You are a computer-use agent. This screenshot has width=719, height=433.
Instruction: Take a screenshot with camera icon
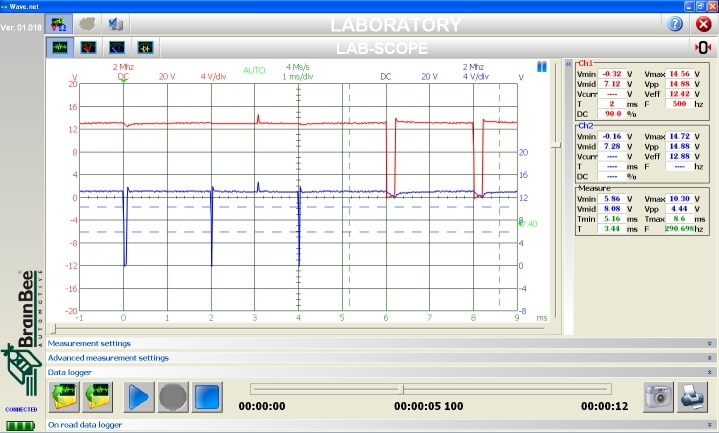point(658,396)
